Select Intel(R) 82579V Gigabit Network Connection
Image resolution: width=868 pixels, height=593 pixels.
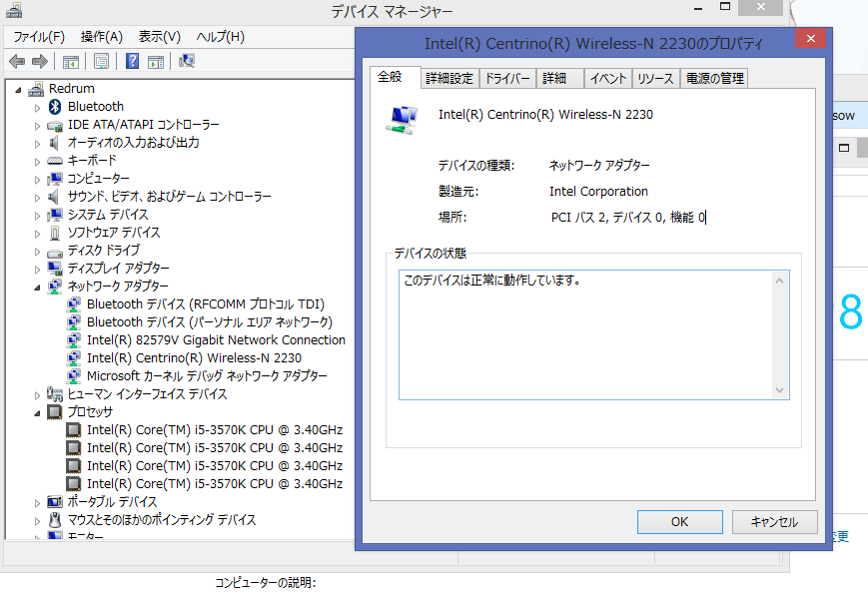pyautogui.click(x=216, y=340)
